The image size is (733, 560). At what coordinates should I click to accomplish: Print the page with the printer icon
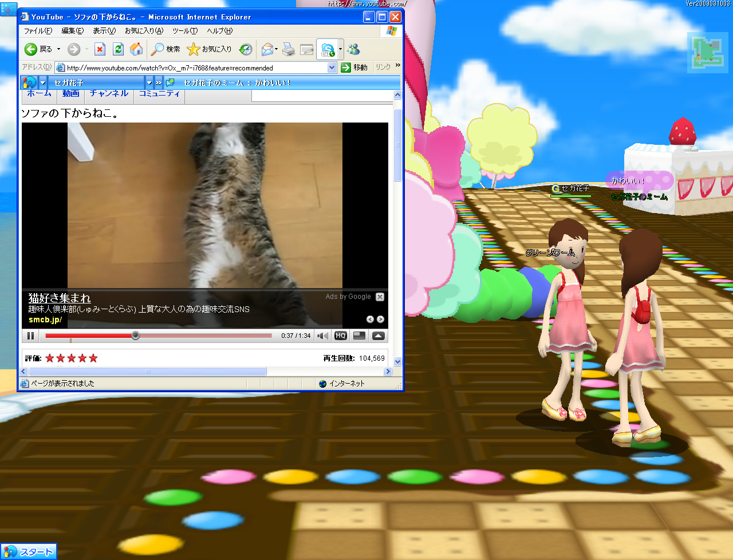(289, 49)
